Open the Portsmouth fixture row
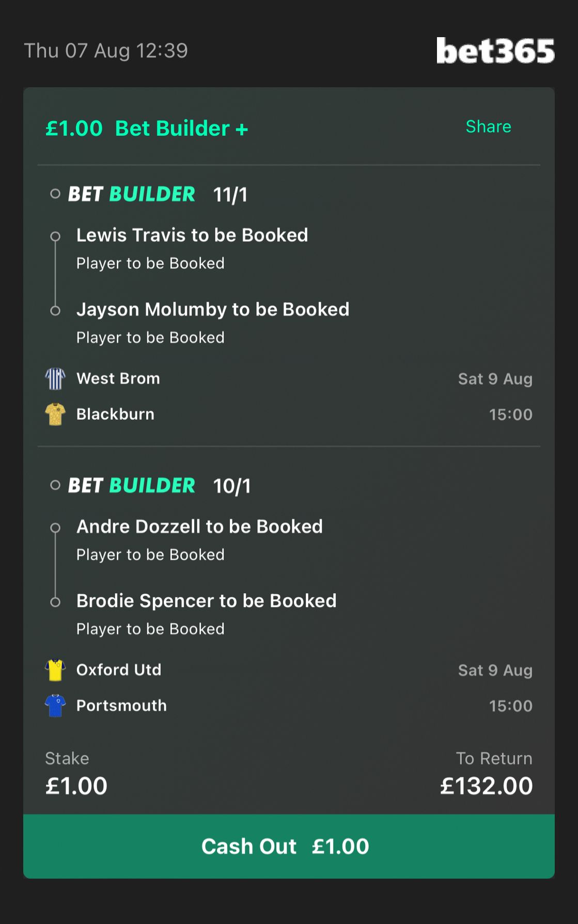 click(x=289, y=706)
